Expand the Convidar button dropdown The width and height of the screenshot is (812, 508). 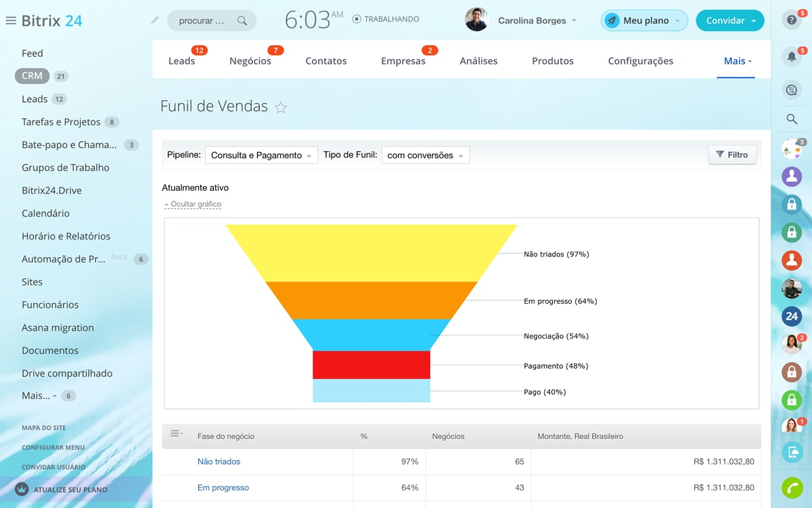pyautogui.click(x=754, y=21)
